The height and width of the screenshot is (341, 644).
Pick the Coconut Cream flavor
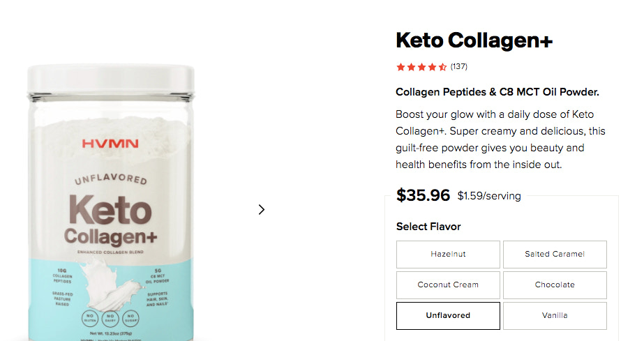point(448,285)
